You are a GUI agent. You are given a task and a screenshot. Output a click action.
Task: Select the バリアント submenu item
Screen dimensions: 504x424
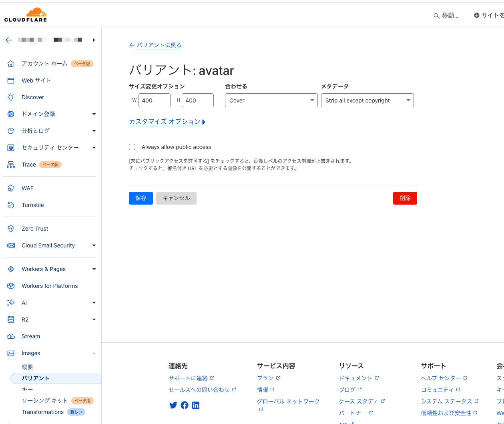point(56,378)
